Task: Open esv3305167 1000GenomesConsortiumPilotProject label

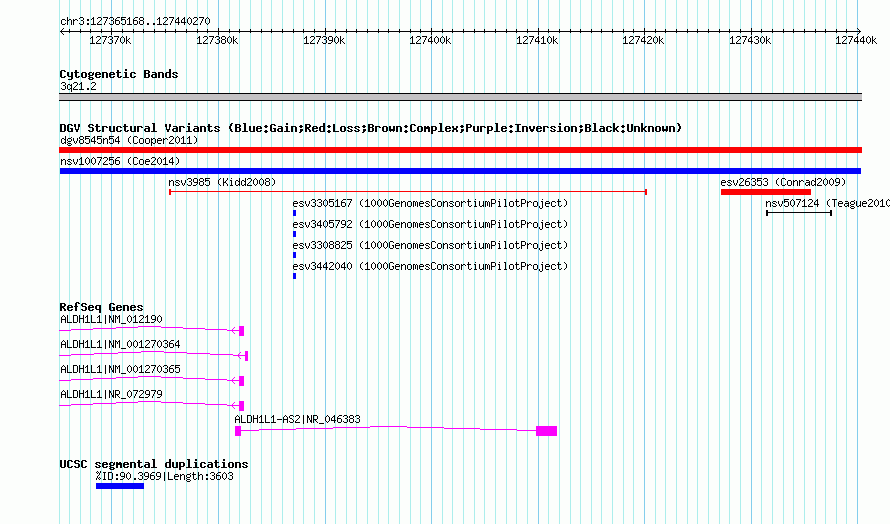Action: (x=430, y=203)
